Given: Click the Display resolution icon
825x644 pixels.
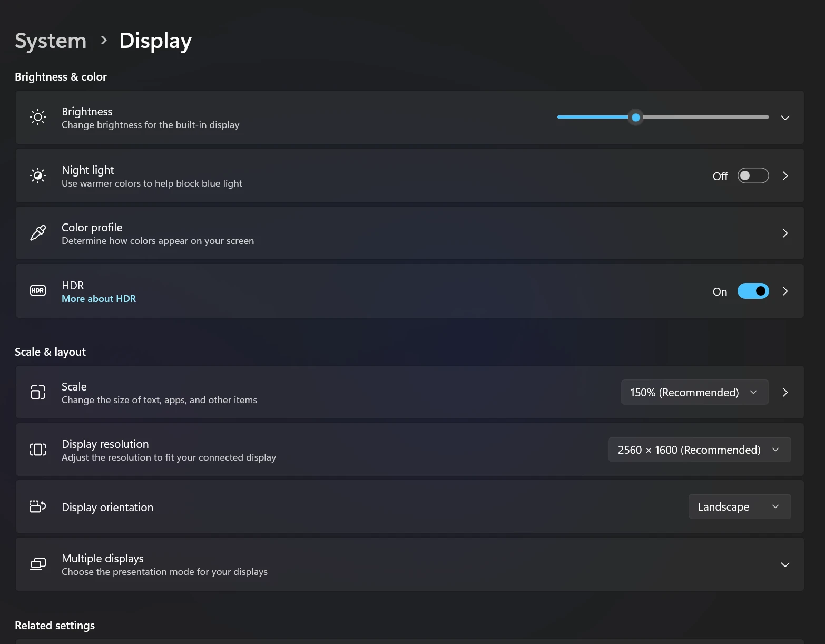Looking at the screenshot, I should [37, 450].
